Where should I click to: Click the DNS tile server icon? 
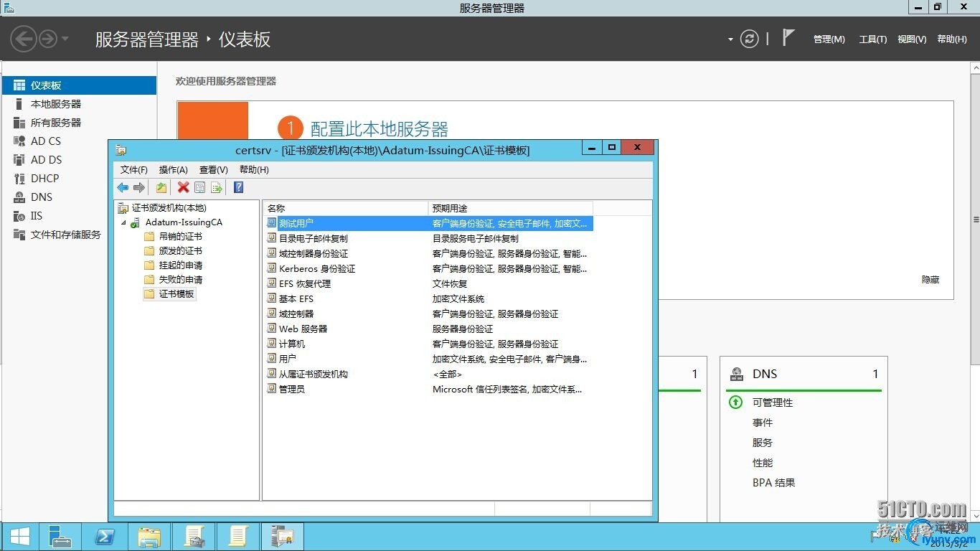736,374
